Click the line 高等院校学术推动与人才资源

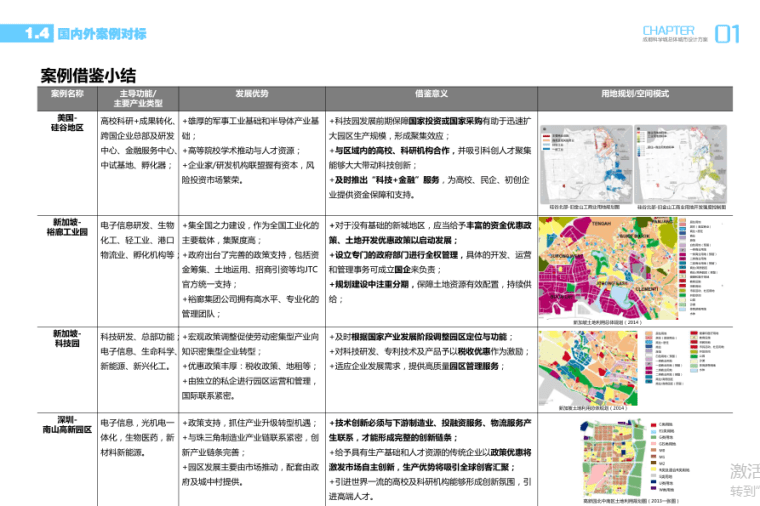pos(242,151)
